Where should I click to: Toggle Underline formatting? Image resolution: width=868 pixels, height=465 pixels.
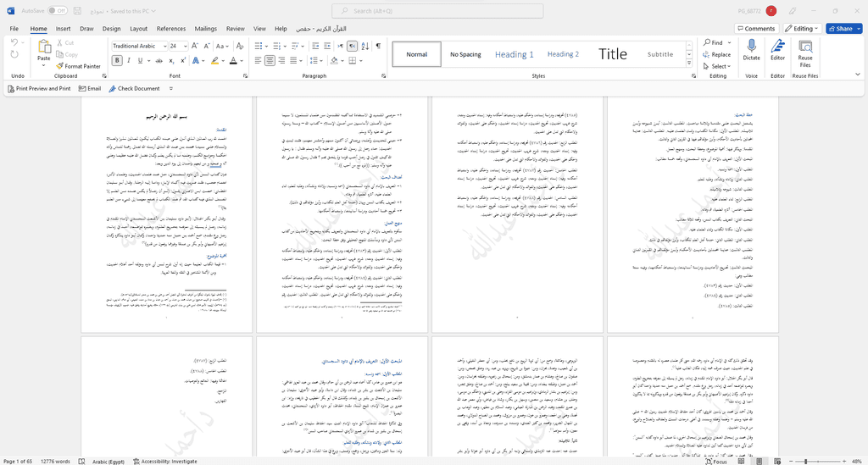pyautogui.click(x=140, y=61)
